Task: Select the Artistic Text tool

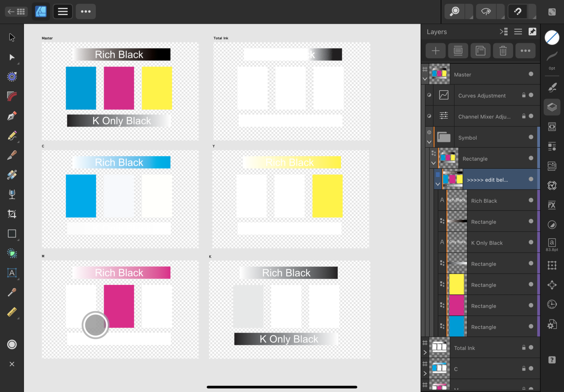Action: [x=12, y=273]
